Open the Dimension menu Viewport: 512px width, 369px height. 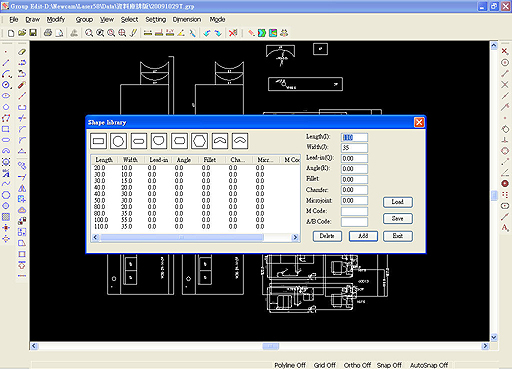(x=187, y=20)
